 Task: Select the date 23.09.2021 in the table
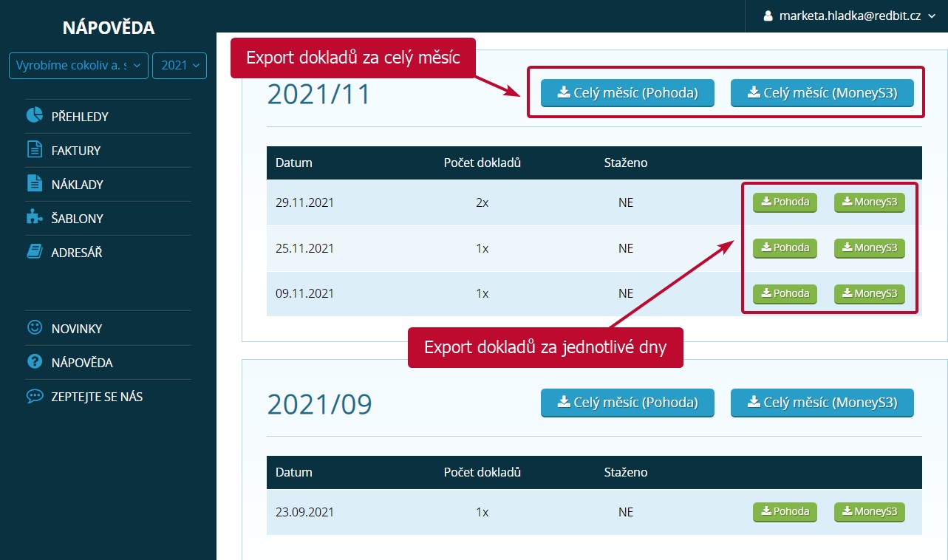click(x=304, y=512)
